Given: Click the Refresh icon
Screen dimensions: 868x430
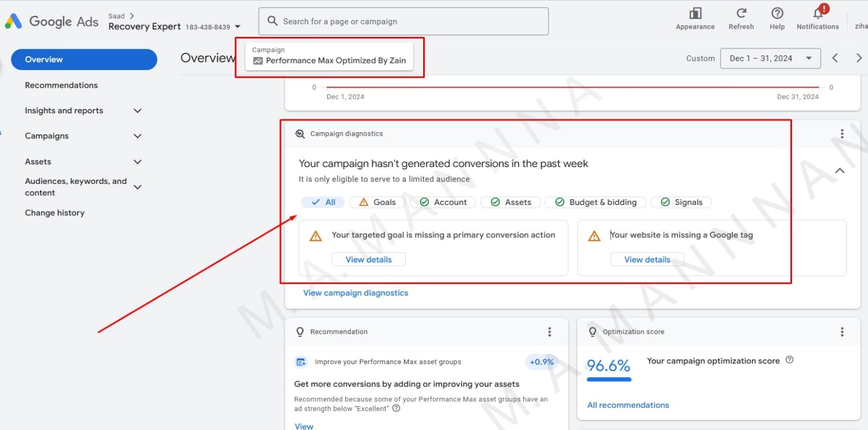Looking at the screenshot, I should 741,14.
